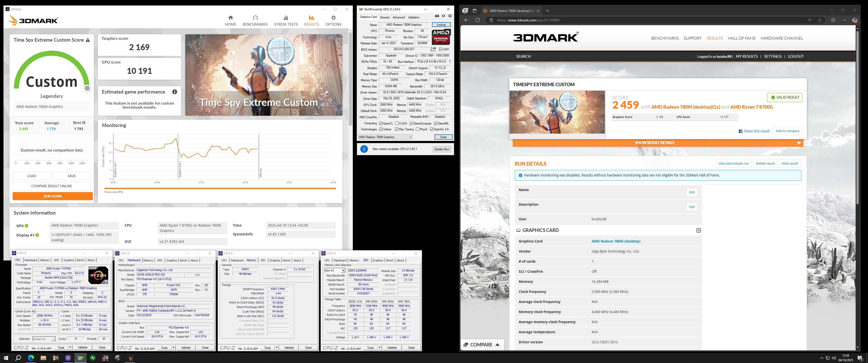
Task: Open Windows Start menu
Action: [6, 358]
